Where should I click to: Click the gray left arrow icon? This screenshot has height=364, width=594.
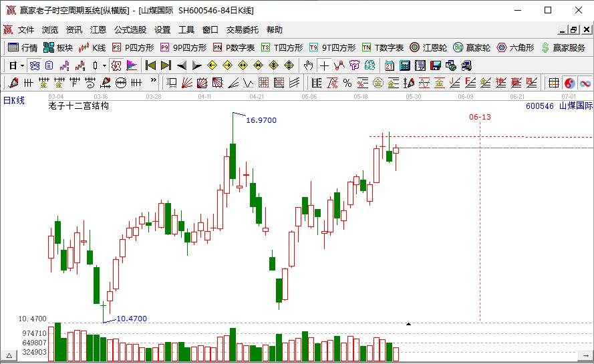(182, 65)
